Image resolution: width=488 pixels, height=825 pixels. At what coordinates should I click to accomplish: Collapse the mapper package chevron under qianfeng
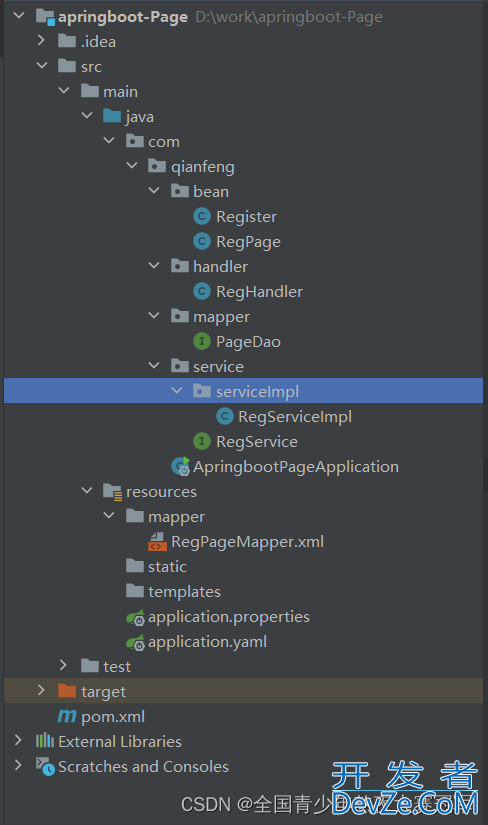[x=154, y=316]
